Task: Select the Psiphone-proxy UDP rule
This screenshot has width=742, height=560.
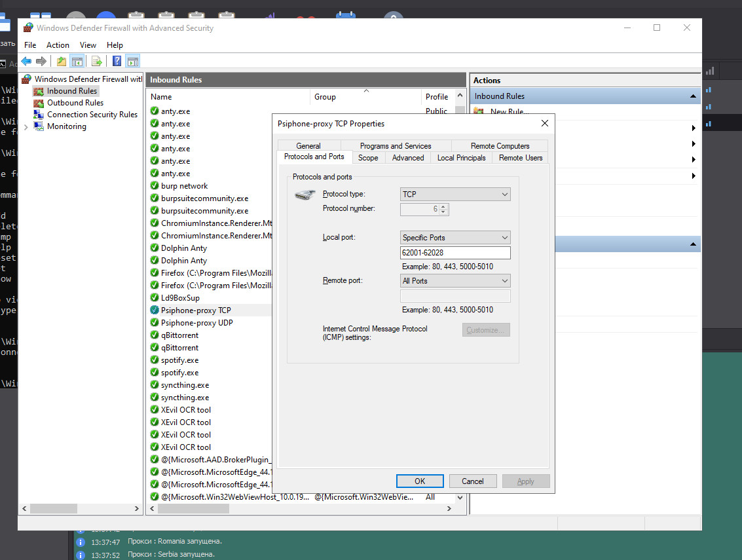Action: [x=196, y=323]
